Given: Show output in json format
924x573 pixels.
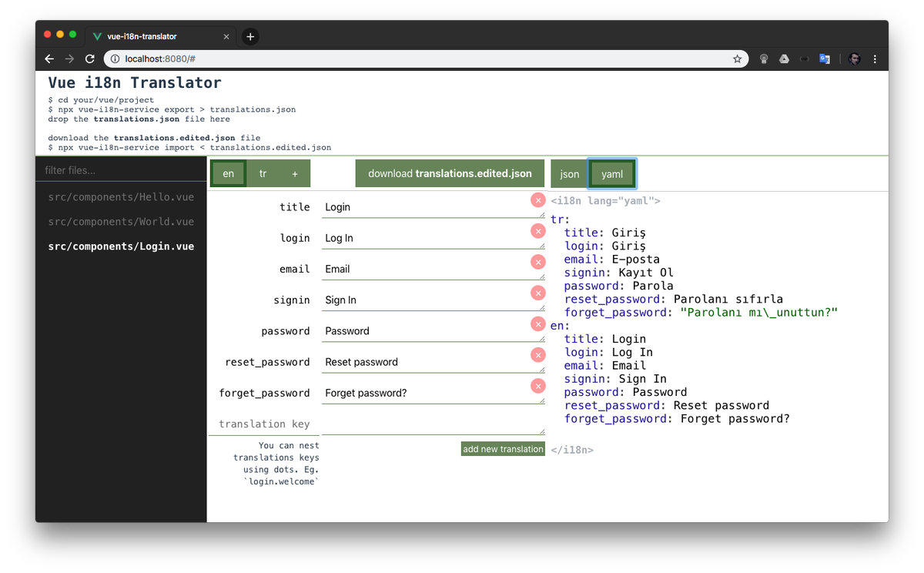Looking at the screenshot, I should click(570, 173).
